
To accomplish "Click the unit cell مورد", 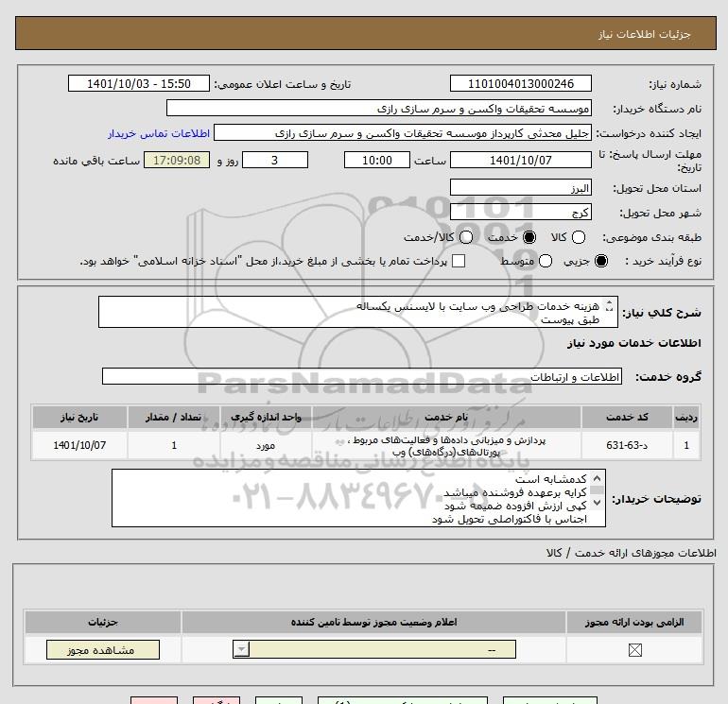I will coord(266,445).
